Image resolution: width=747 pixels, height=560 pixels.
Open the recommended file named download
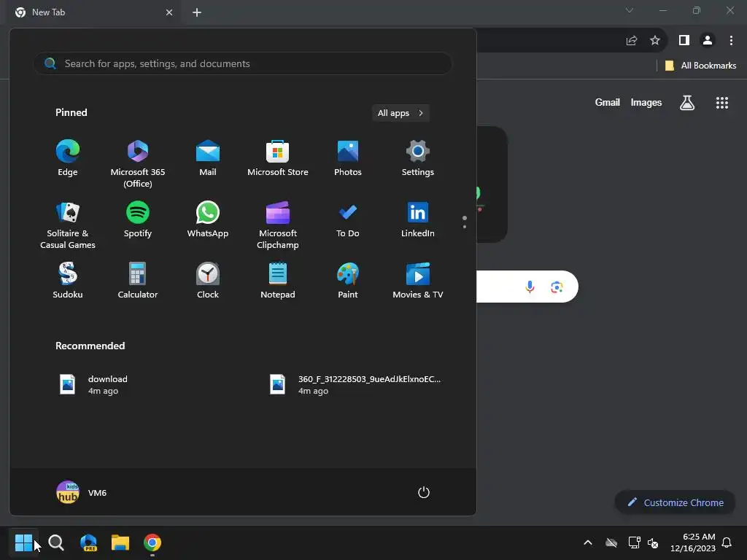(93, 385)
